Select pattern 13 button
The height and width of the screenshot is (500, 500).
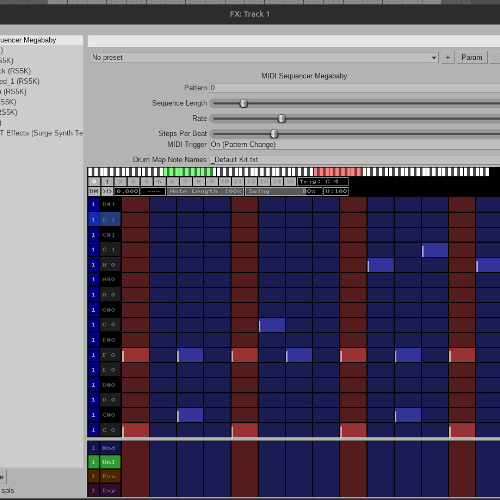coord(264,182)
